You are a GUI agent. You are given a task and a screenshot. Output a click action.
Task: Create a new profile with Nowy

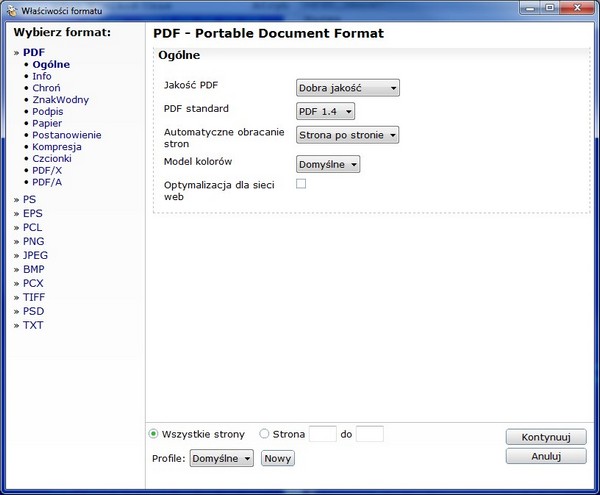[278, 458]
